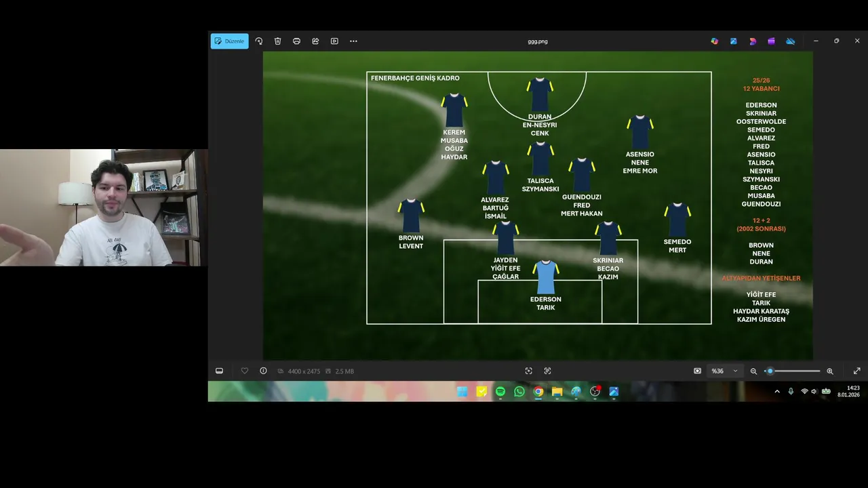Show hidden tray icons chevron

click(x=777, y=391)
